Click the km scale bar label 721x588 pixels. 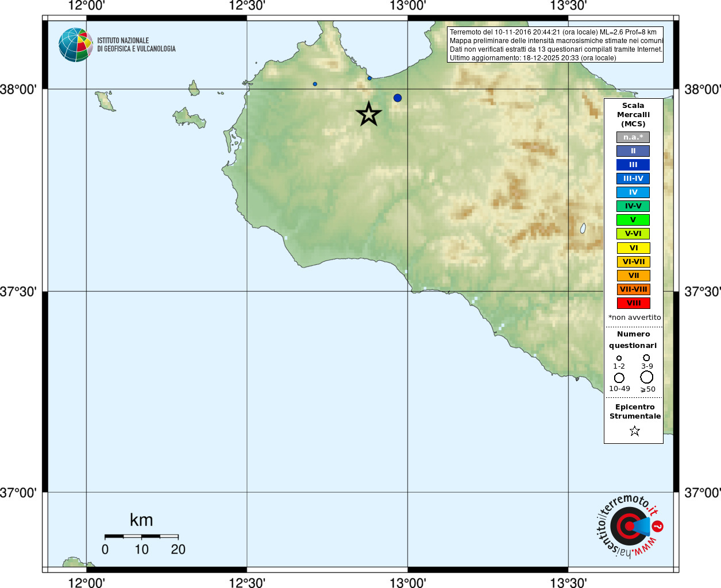coord(141,520)
